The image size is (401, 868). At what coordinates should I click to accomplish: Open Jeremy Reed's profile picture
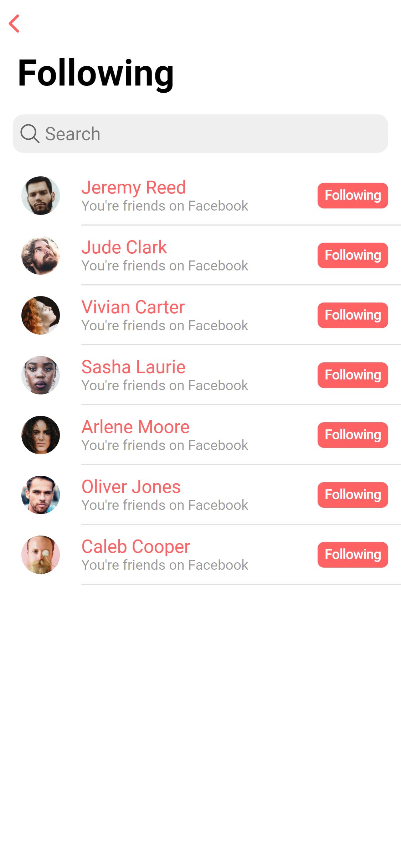click(x=41, y=196)
